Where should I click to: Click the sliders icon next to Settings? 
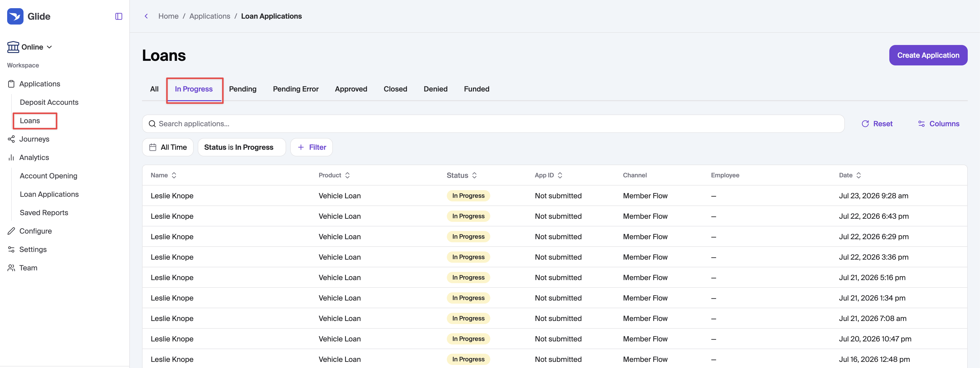coord(11,249)
